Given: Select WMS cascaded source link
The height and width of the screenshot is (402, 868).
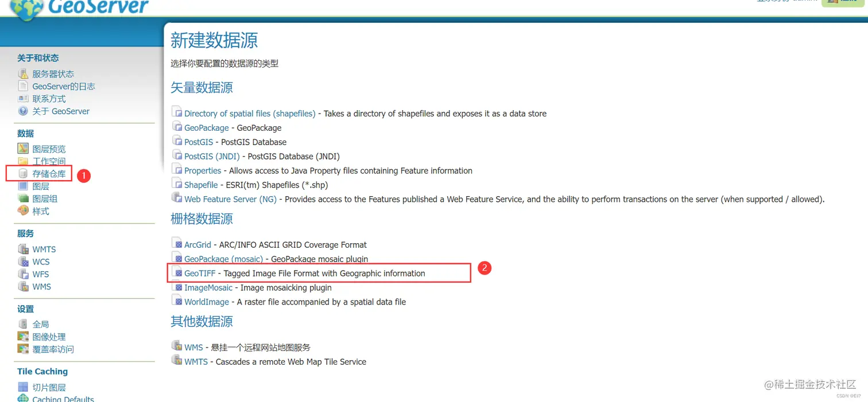Looking at the screenshot, I should (193, 348).
